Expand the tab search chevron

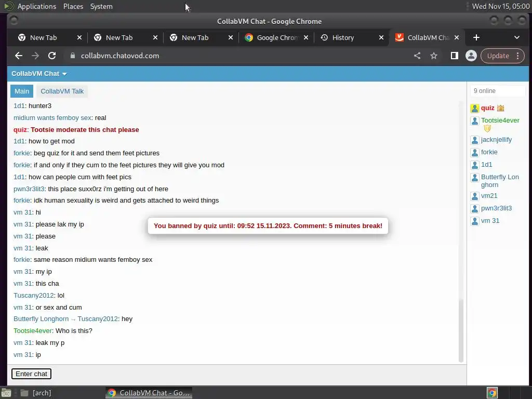(517, 37)
